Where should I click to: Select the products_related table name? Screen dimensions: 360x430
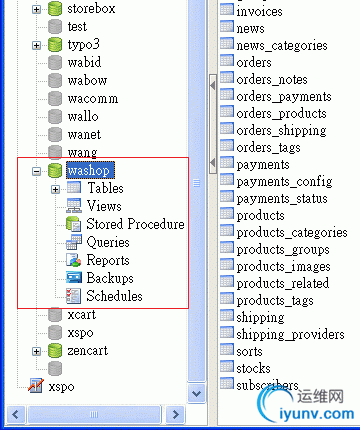click(x=283, y=284)
